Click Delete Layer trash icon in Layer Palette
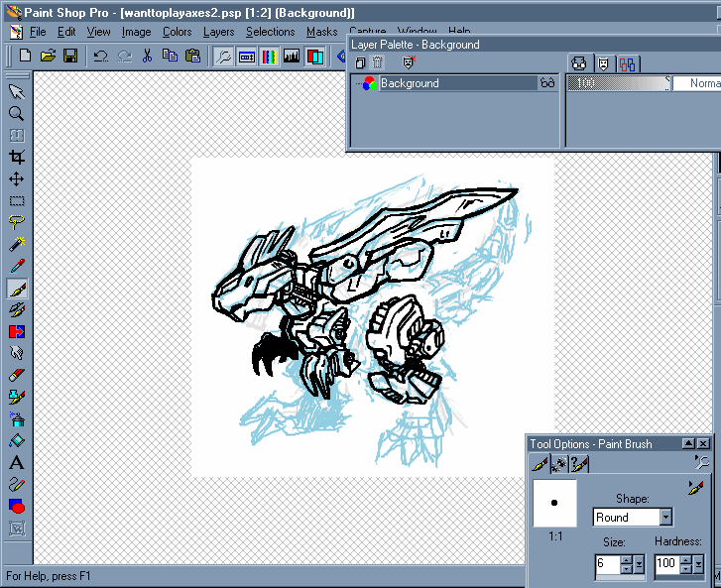The width and height of the screenshot is (721, 588). tap(377, 63)
